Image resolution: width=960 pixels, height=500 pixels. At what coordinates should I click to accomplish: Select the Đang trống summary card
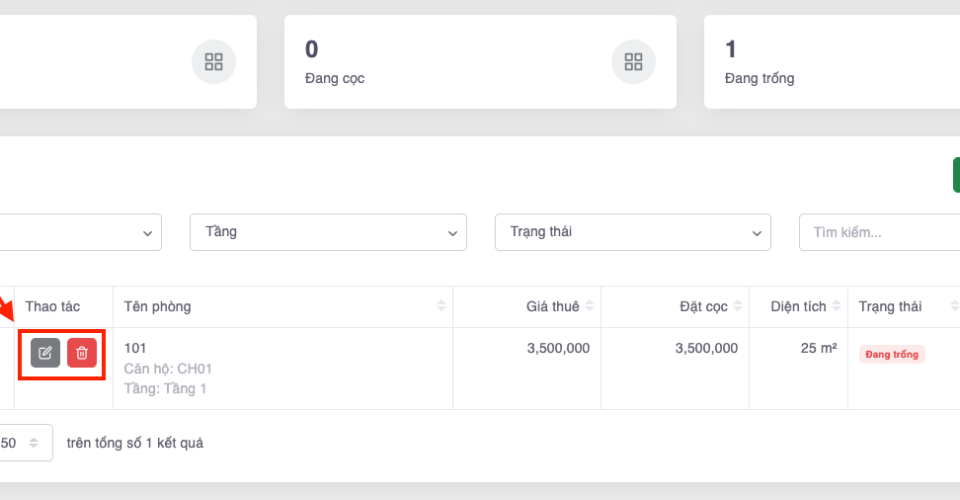[830, 62]
